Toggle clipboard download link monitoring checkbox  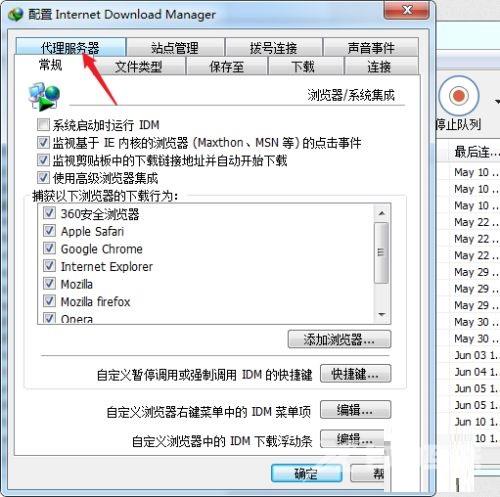43,160
